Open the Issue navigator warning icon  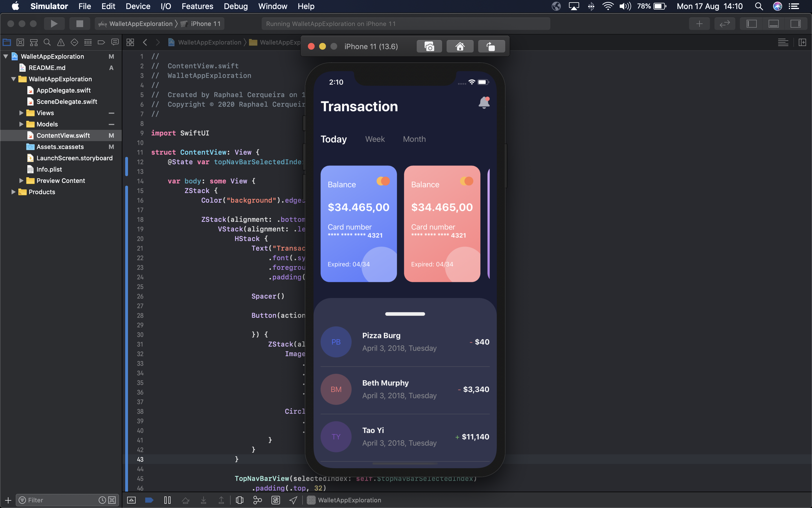pyautogui.click(x=61, y=42)
